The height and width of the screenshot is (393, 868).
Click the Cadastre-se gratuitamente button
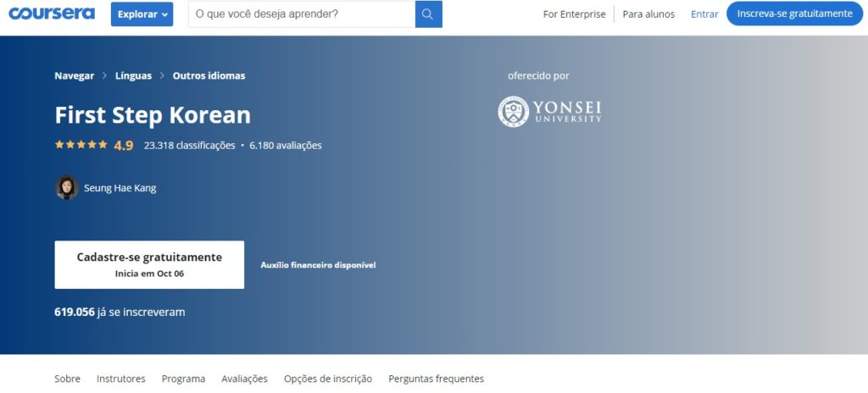pyautogui.click(x=149, y=264)
